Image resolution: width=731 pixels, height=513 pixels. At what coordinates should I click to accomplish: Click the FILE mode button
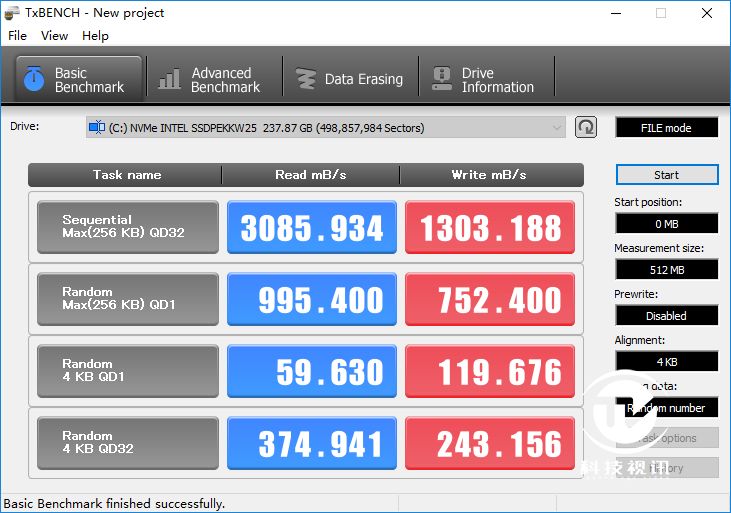click(x=667, y=127)
